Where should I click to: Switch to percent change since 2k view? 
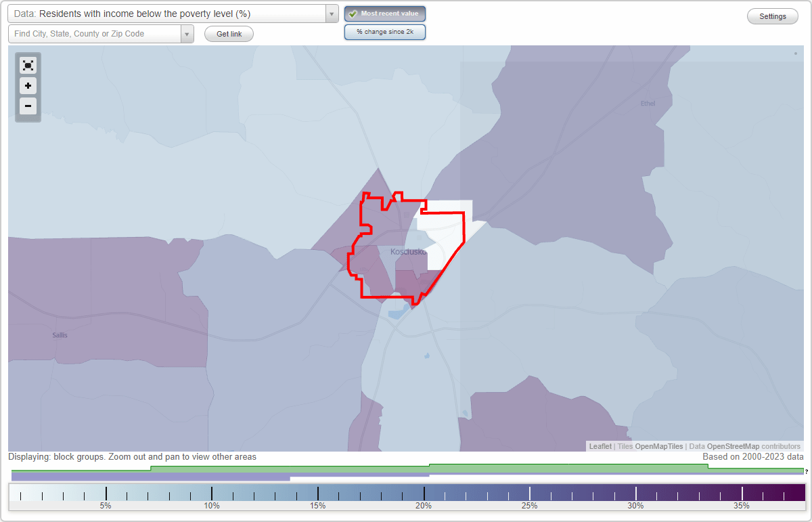click(384, 31)
